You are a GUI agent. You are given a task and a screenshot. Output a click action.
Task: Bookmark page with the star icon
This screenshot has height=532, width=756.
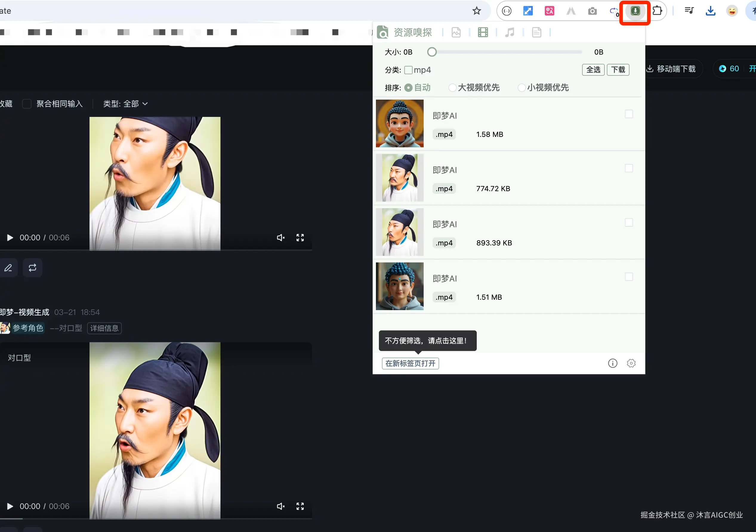[476, 11]
